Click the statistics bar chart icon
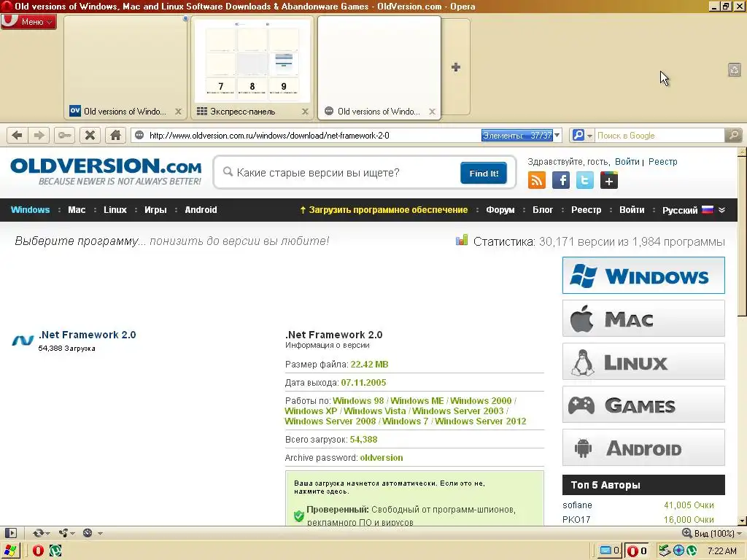 click(x=462, y=240)
